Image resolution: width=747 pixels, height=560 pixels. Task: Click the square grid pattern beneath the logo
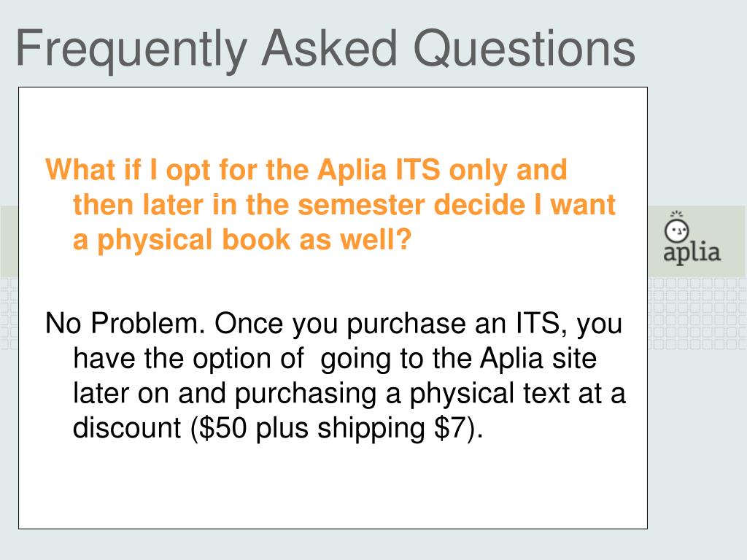click(697, 314)
